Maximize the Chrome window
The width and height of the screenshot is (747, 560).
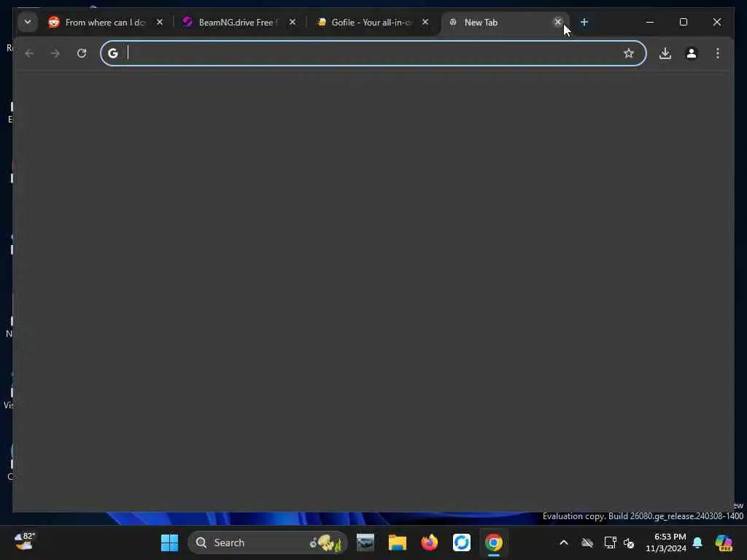[x=683, y=22]
